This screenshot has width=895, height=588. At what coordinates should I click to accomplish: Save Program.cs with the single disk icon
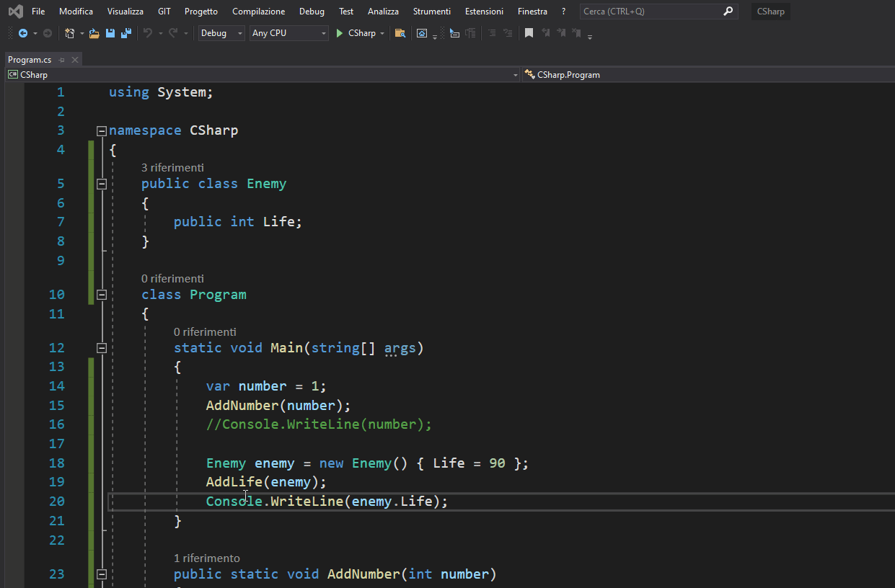[110, 33]
